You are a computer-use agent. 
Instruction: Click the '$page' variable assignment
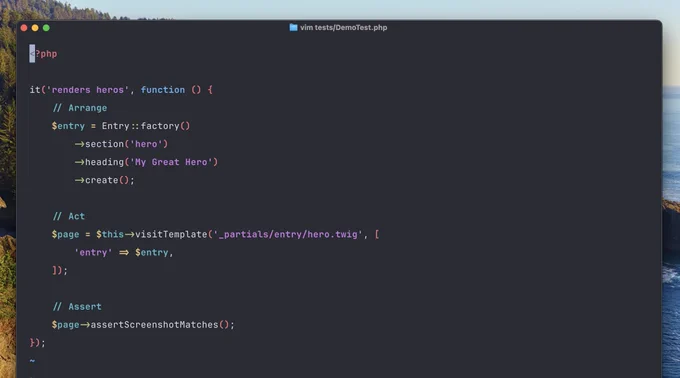(65, 235)
